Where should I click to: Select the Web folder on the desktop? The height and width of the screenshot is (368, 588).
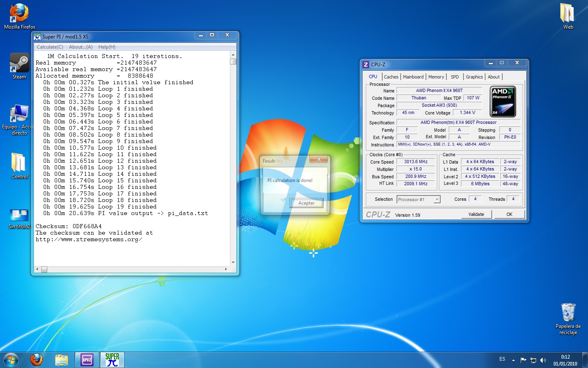click(x=568, y=16)
